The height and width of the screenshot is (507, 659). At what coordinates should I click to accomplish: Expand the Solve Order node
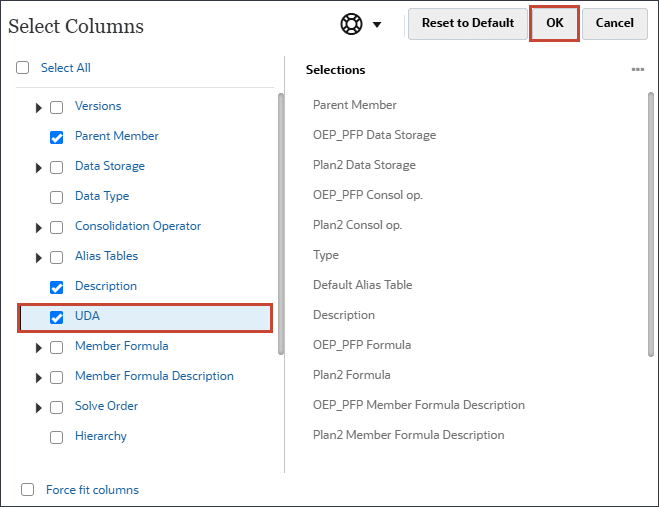coord(39,407)
